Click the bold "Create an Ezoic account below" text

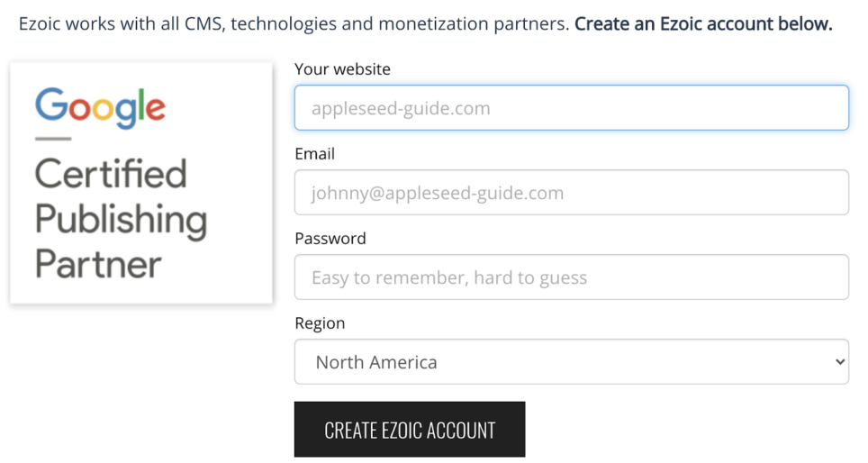703,24
